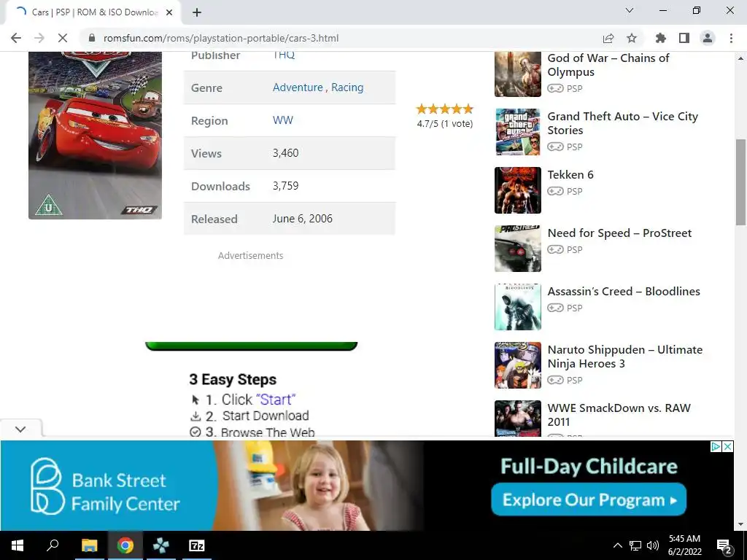Open the WW region link
747x560 pixels.
pyautogui.click(x=283, y=120)
